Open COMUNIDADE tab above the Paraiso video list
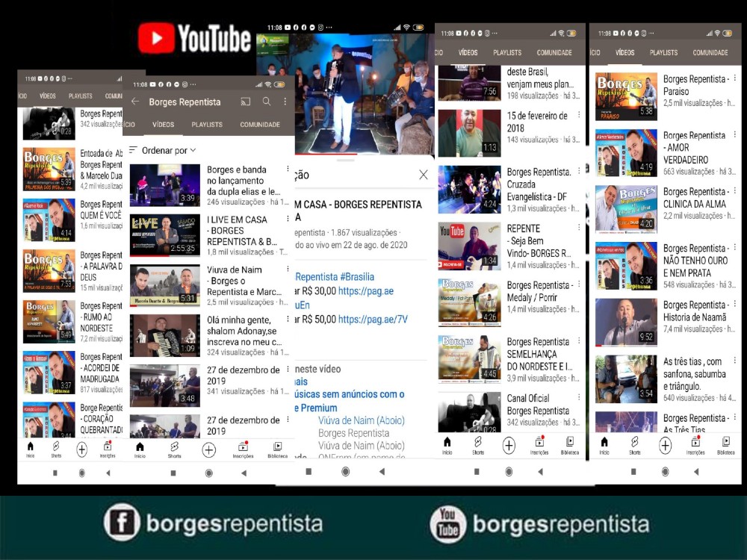This screenshot has width=747, height=560. pos(710,52)
